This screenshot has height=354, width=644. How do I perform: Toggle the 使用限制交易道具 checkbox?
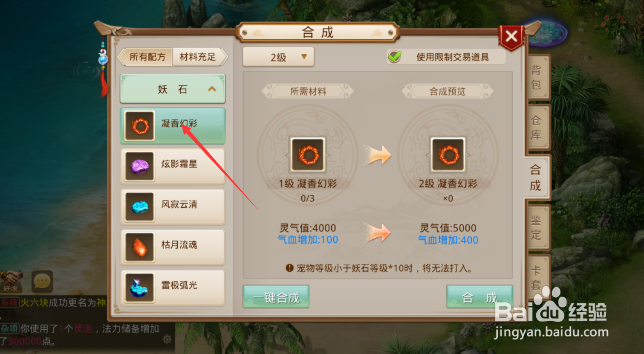pyautogui.click(x=395, y=57)
